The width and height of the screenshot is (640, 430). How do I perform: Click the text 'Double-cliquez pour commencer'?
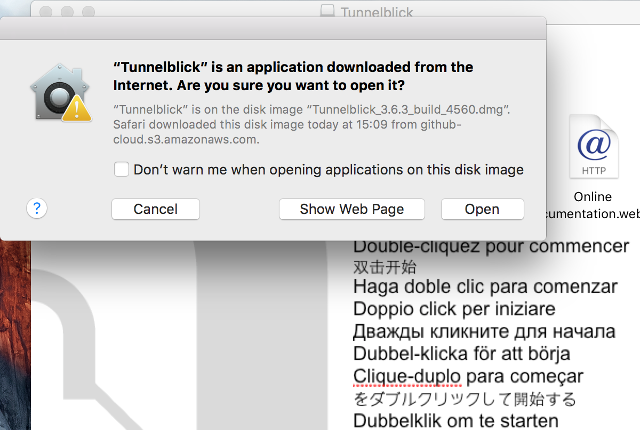click(x=491, y=246)
